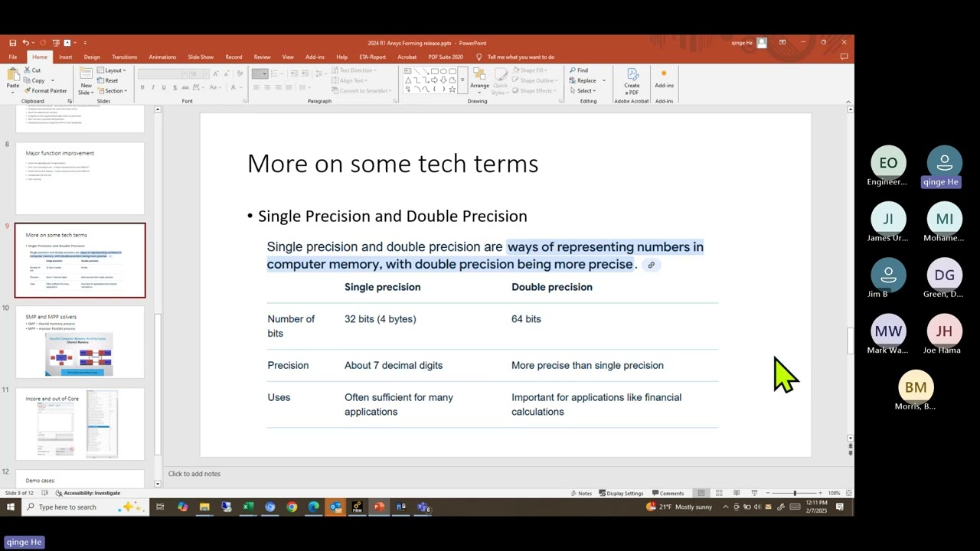Open Google Chrome from the taskbar
Viewport: 980px width, 551px height.
coord(292,507)
